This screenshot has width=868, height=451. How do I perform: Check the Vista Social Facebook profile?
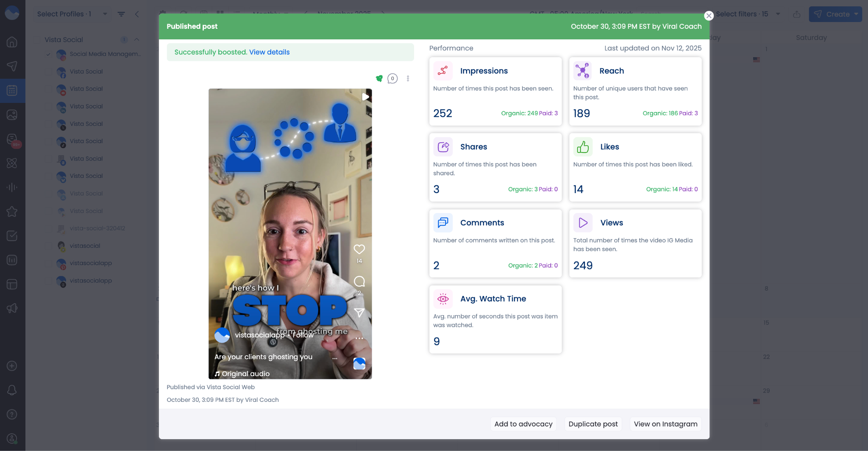pyautogui.click(x=48, y=72)
